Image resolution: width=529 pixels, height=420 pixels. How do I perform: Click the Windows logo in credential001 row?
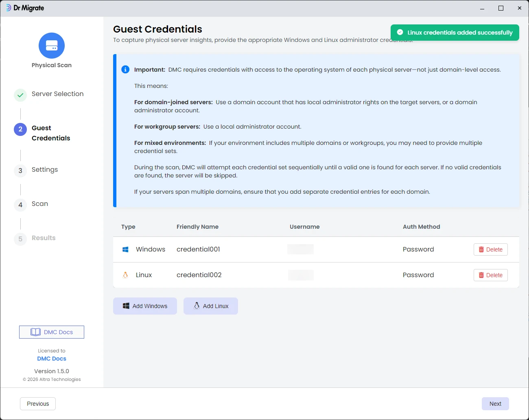(125, 249)
